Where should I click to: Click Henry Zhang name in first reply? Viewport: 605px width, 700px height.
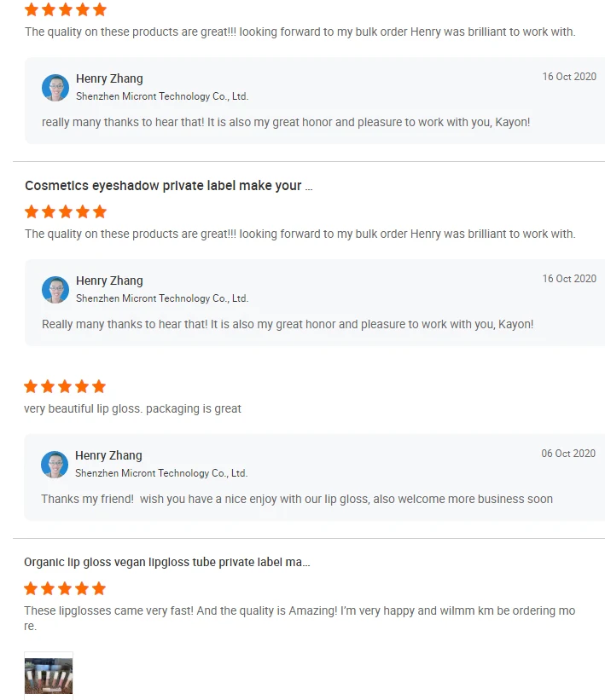tap(109, 78)
